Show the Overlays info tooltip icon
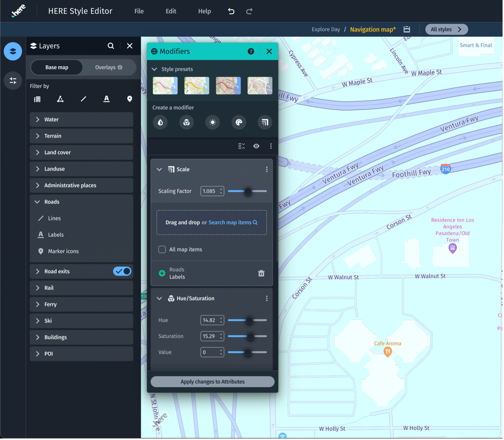Image resolution: width=504 pixels, height=440 pixels. click(120, 67)
